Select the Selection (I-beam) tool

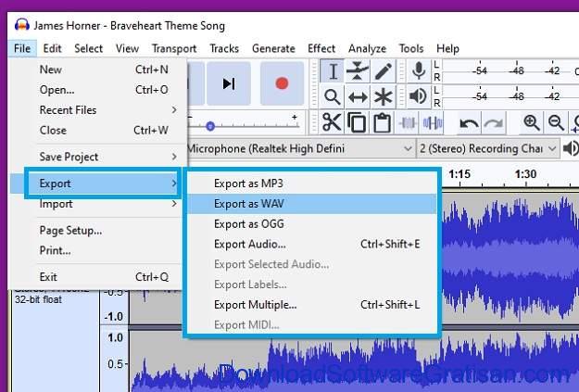coord(333,71)
